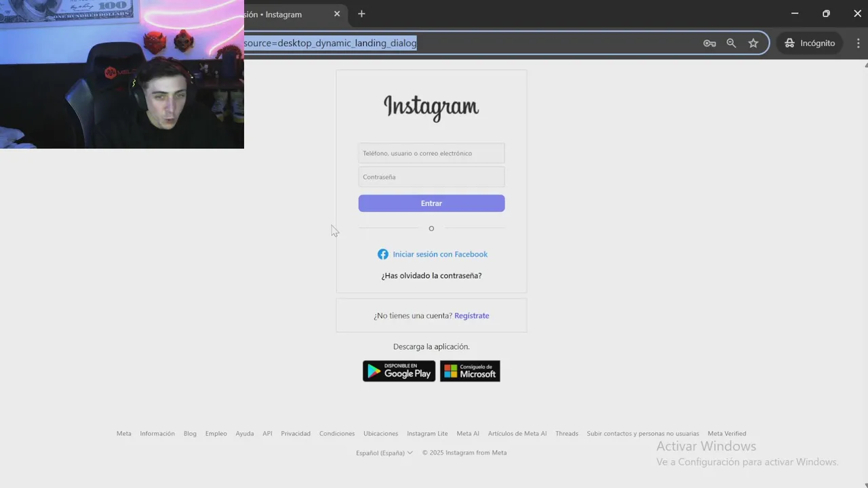The width and height of the screenshot is (868, 488).
Task: Open the Threads footer link
Action: click(x=567, y=434)
